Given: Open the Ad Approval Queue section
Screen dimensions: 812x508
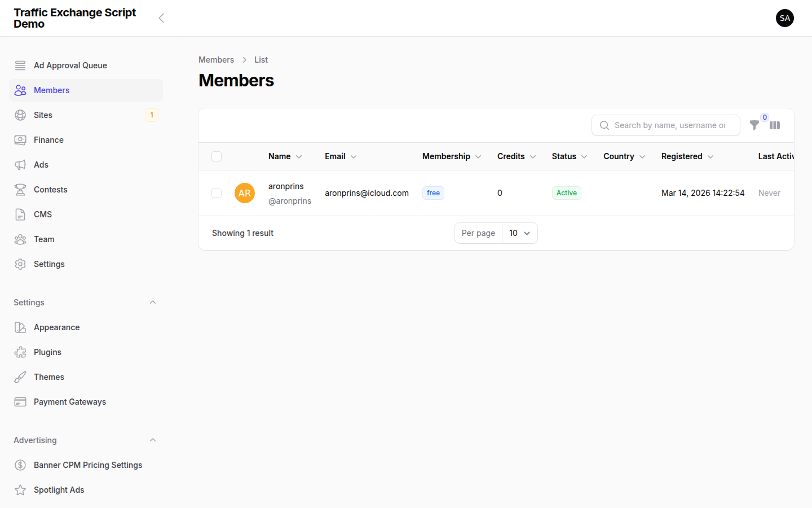Looking at the screenshot, I should click(70, 65).
